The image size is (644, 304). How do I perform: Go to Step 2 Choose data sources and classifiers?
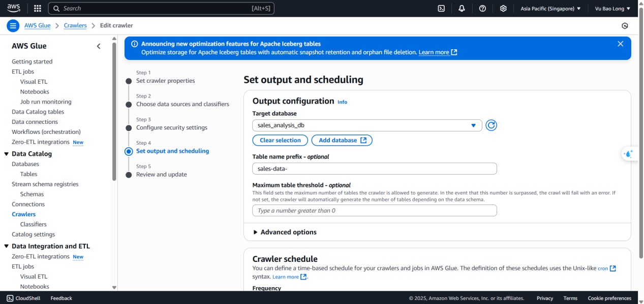[x=182, y=104]
